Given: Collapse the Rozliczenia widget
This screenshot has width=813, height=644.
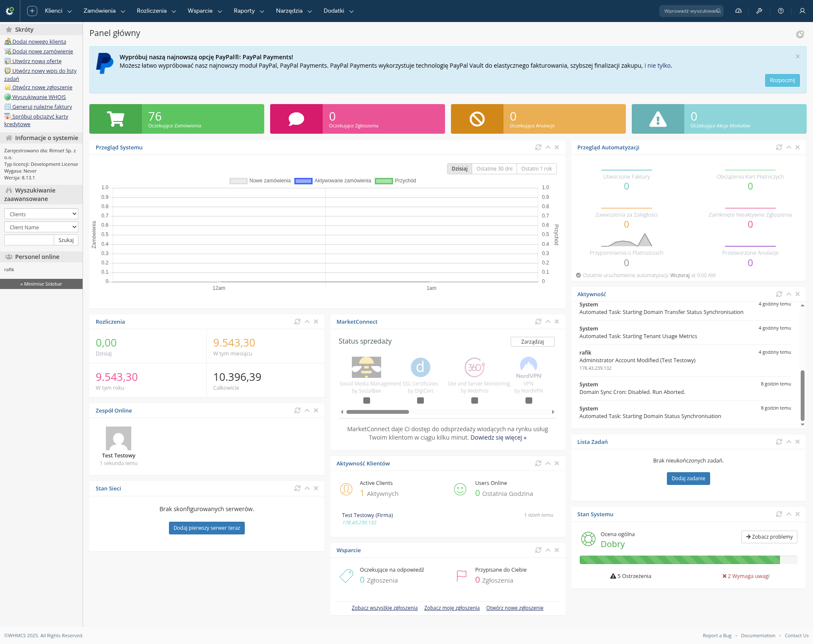Looking at the screenshot, I should coord(307,322).
